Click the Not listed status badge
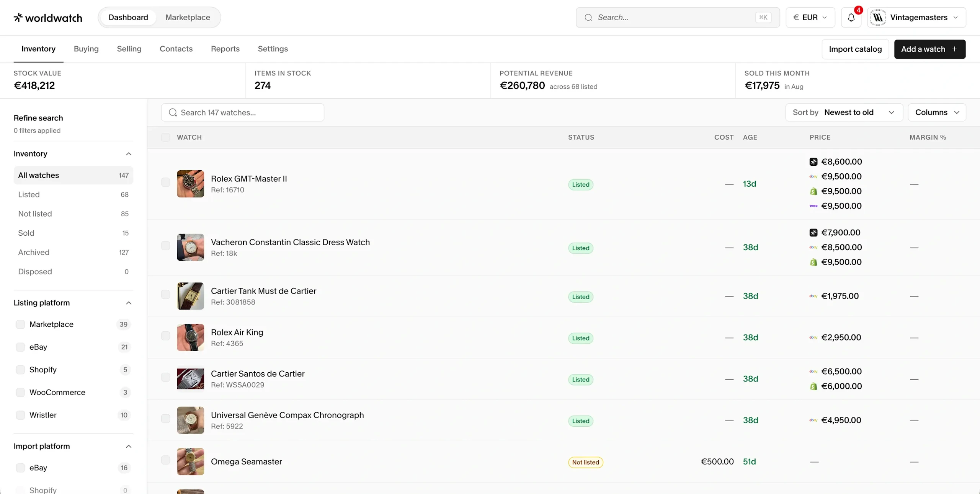 [x=585, y=462]
